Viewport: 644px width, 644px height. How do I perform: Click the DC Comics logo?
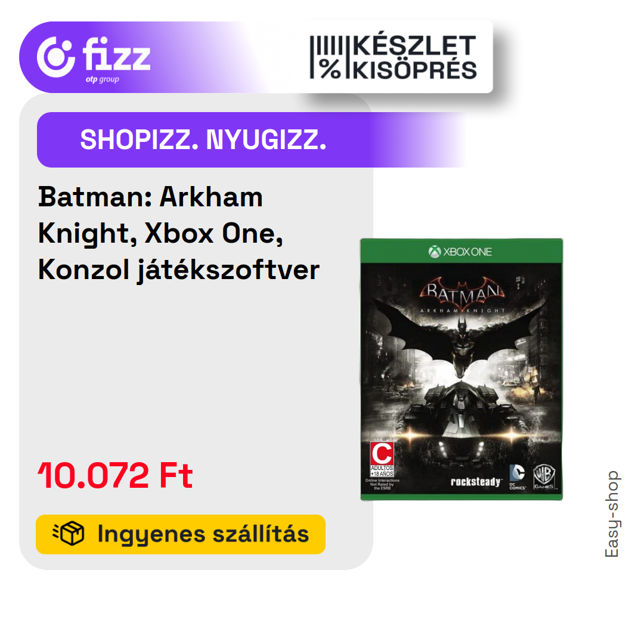click(x=518, y=477)
